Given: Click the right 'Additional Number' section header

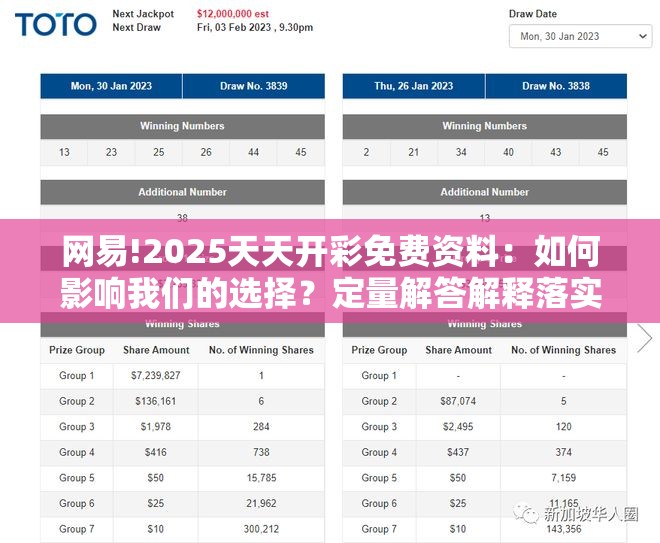Looking at the screenshot, I should coord(484,192).
